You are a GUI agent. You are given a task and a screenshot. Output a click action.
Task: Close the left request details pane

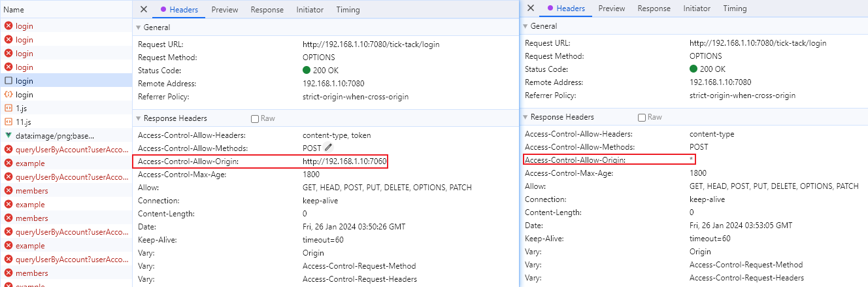coord(144,10)
